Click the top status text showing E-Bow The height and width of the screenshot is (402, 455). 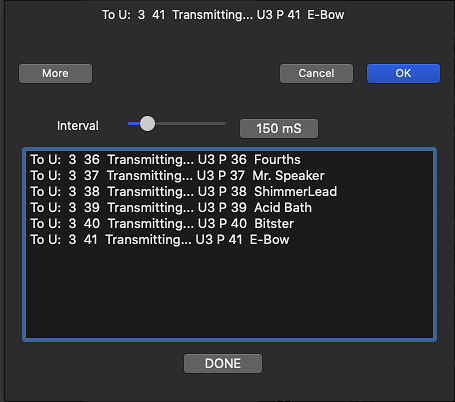pyautogui.click(x=223, y=15)
